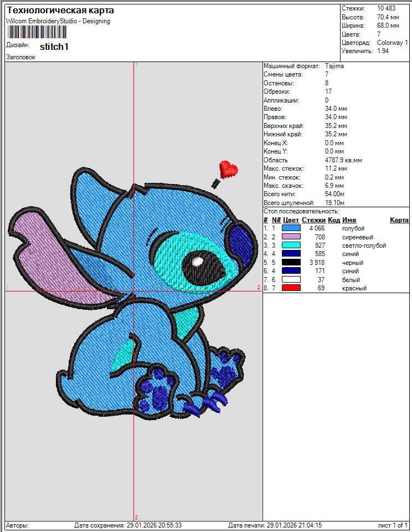Viewport: 412px width, 532px height.
Task: Select the голубой blue color swatch
Action: point(291,228)
